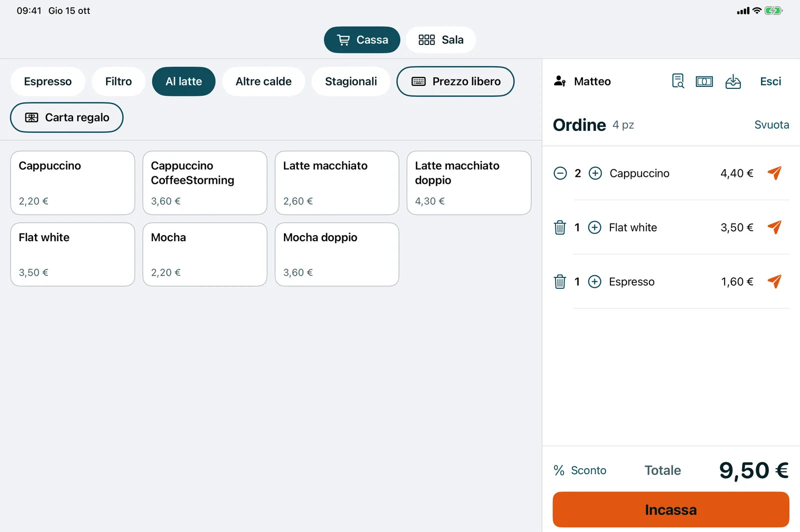The width and height of the screenshot is (800, 532).
Task: Add Mocha doppio to order
Action: [x=337, y=254]
